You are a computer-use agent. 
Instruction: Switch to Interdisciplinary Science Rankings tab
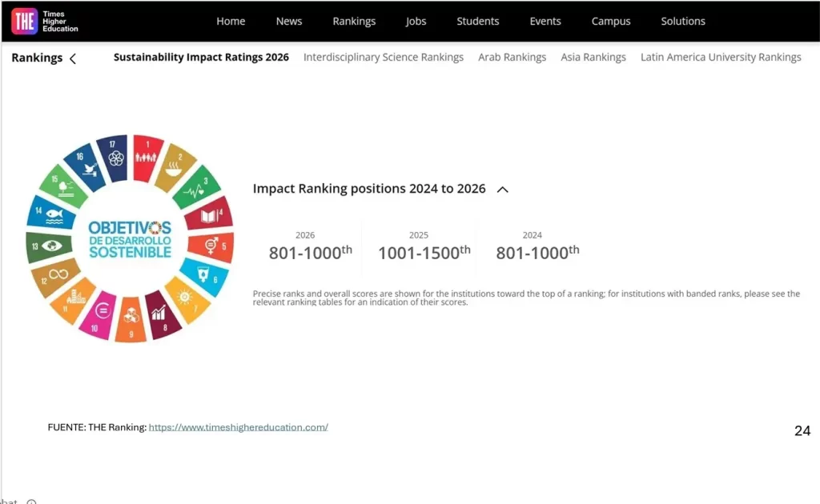[384, 57]
